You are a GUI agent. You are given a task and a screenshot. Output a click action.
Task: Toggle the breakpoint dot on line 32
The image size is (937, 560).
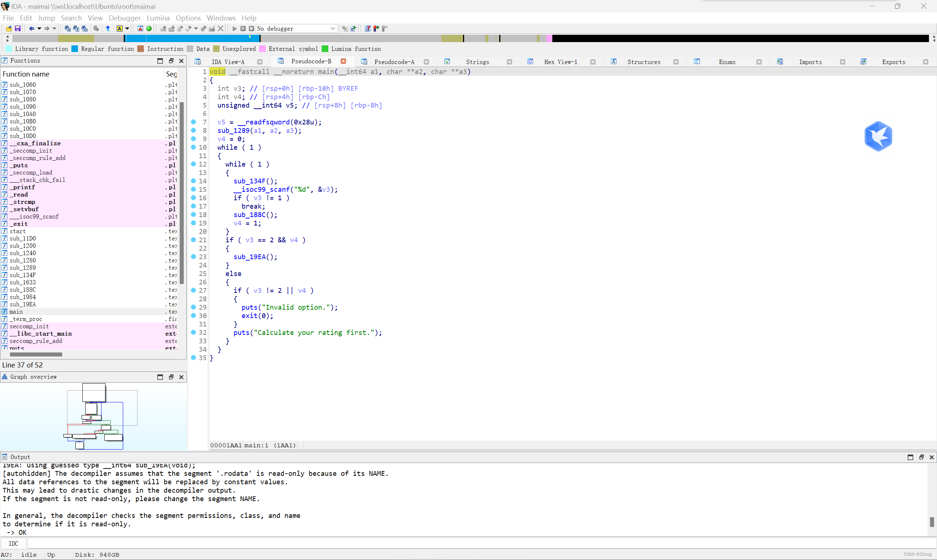click(x=193, y=332)
